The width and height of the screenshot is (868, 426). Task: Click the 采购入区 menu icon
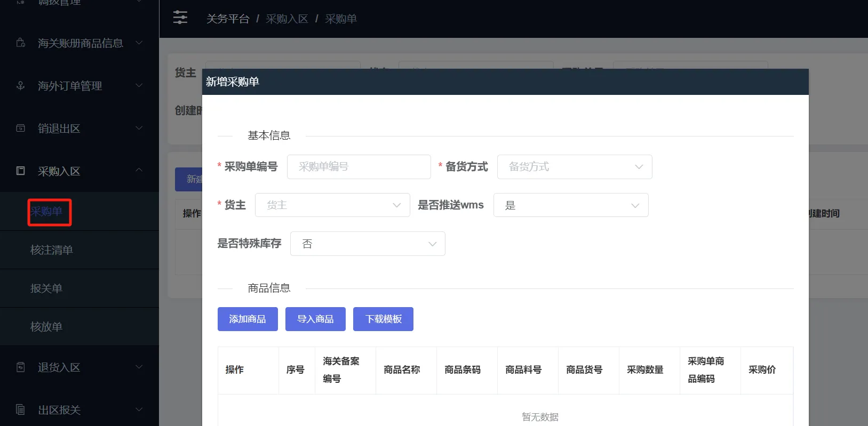click(21, 171)
